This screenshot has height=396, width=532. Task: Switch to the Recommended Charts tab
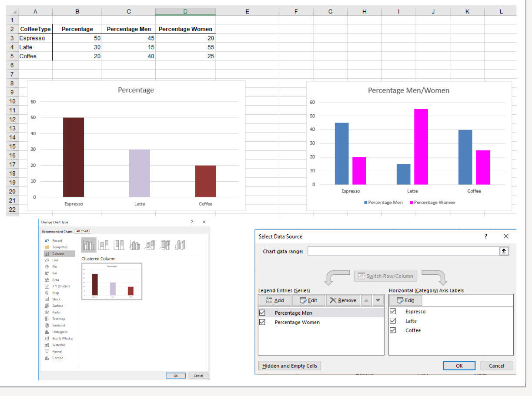click(x=57, y=232)
